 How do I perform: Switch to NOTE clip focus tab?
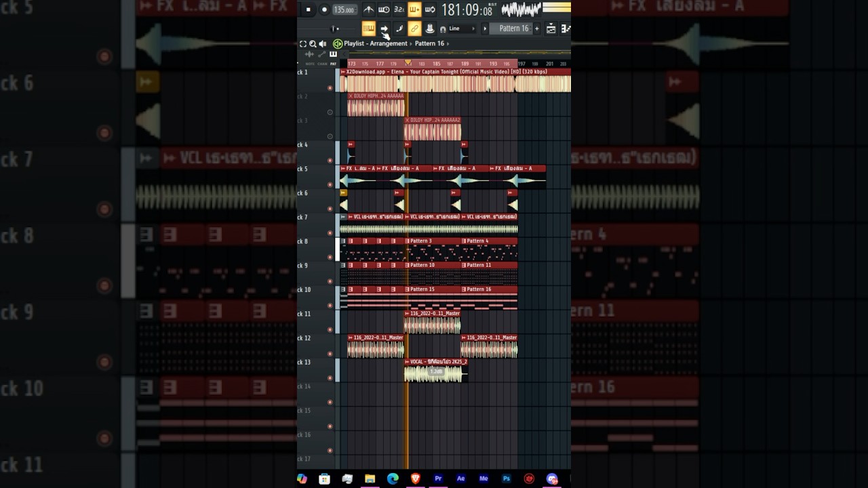311,64
